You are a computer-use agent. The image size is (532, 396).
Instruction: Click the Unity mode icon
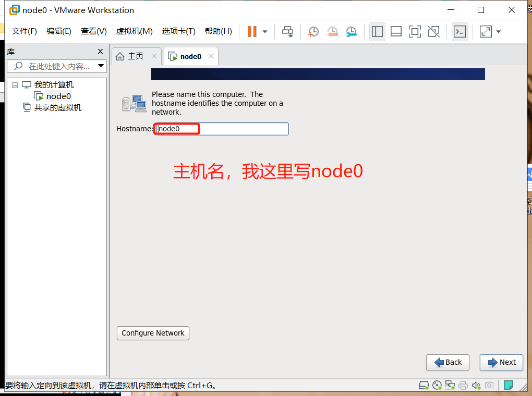(433, 32)
